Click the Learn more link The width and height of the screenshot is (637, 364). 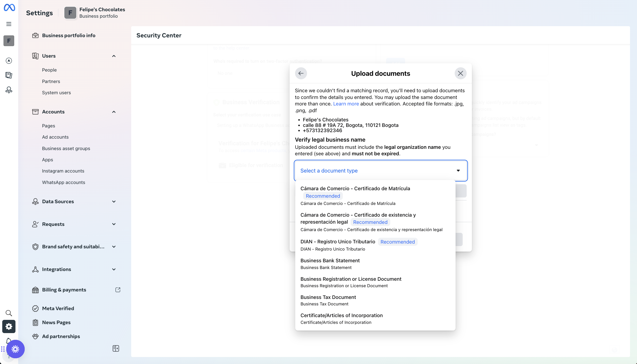pyautogui.click(x=346, y=104)
